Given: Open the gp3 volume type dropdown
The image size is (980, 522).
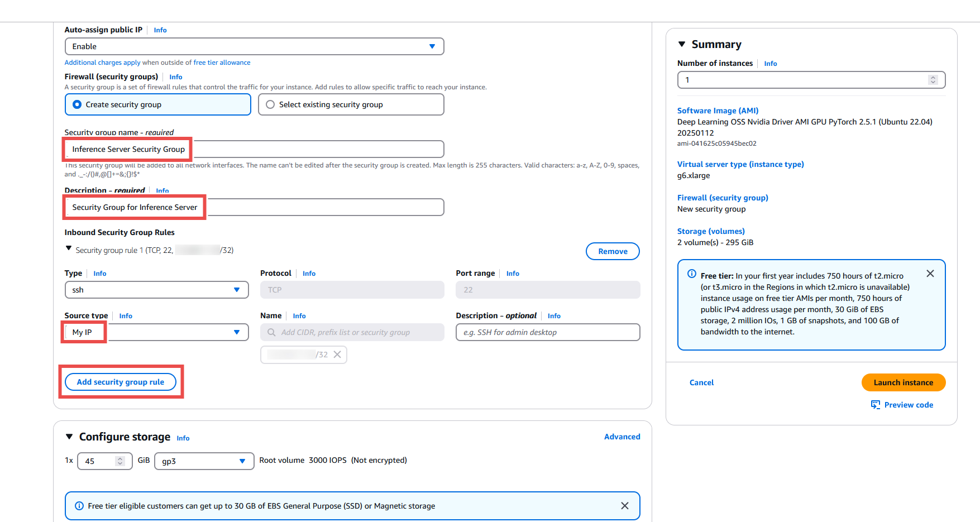Looking at the screenshot, I should pyautogui.click(x=204, y=461).
